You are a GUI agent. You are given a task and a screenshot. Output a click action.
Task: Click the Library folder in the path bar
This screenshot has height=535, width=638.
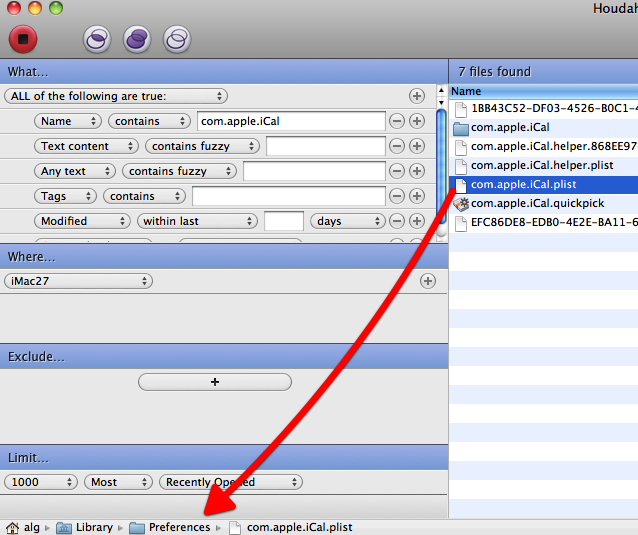85,528
